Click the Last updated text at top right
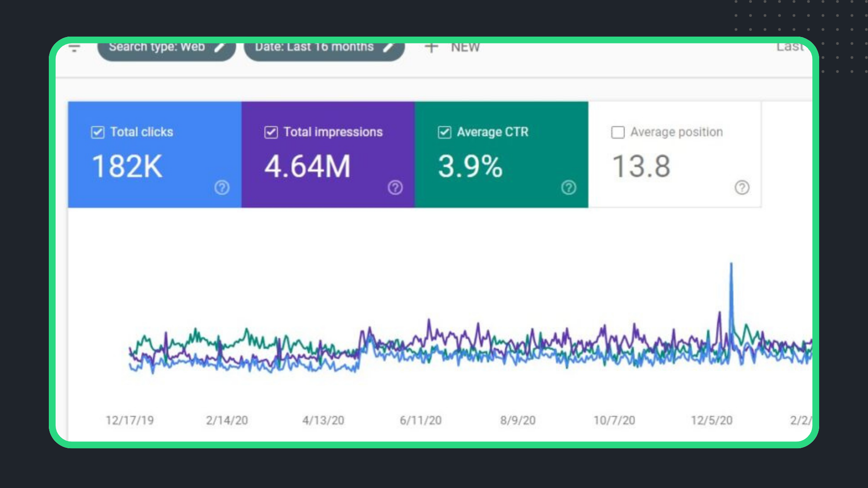The image size is (868, 488). click(790, 47)
